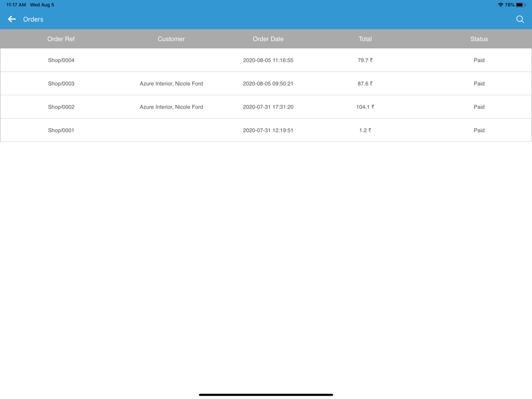Viewport: 532px width, 399px height.
Task: Click the 87.6 ₹ total
Action: [x=365, y=84]
